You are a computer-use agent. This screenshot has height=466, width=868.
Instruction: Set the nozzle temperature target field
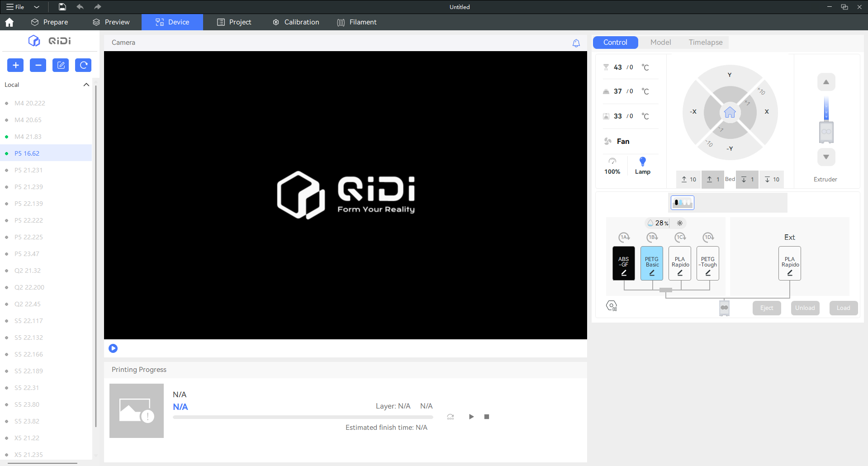point(631,67)
